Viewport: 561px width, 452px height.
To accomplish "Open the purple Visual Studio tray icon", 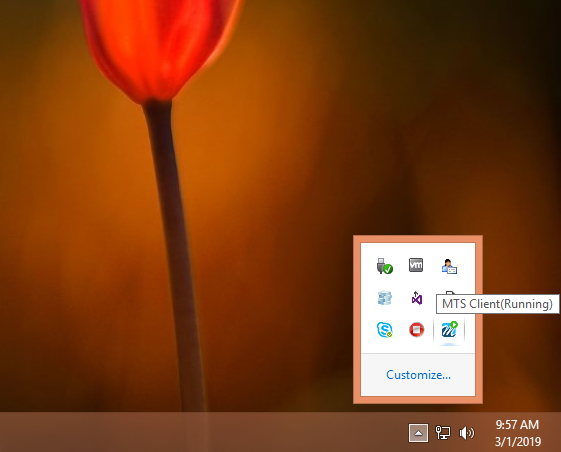I will coord(416,298).
